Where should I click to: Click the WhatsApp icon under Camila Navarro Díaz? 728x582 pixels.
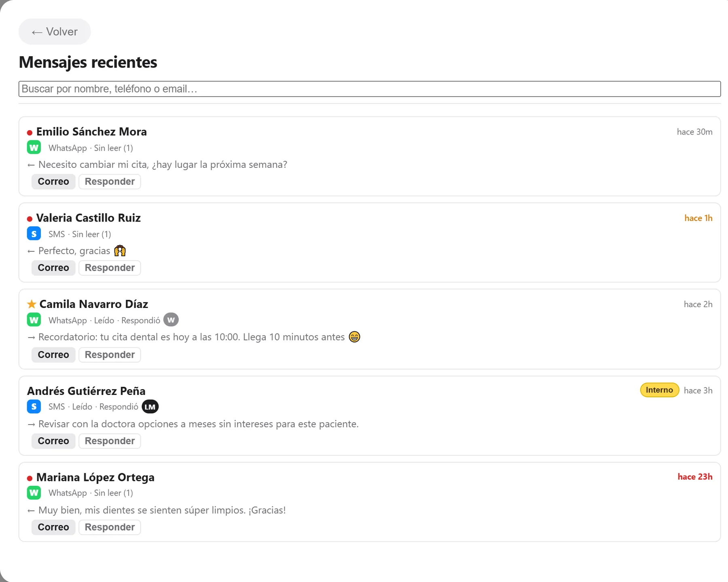tap(34, 320)
